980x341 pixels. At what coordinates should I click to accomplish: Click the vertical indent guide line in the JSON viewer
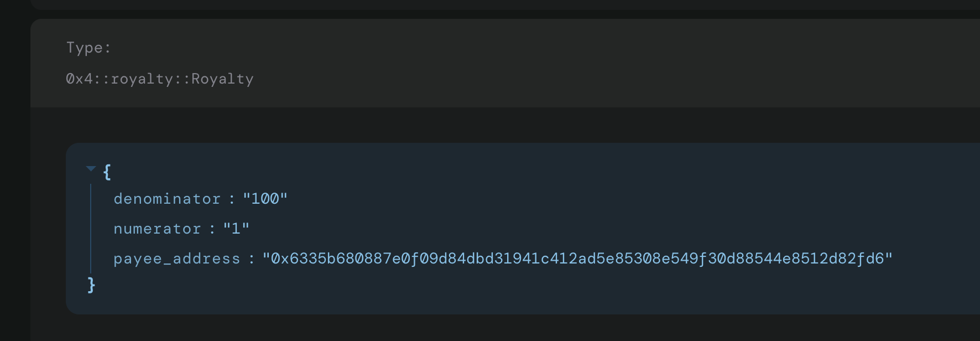point(91,228)
